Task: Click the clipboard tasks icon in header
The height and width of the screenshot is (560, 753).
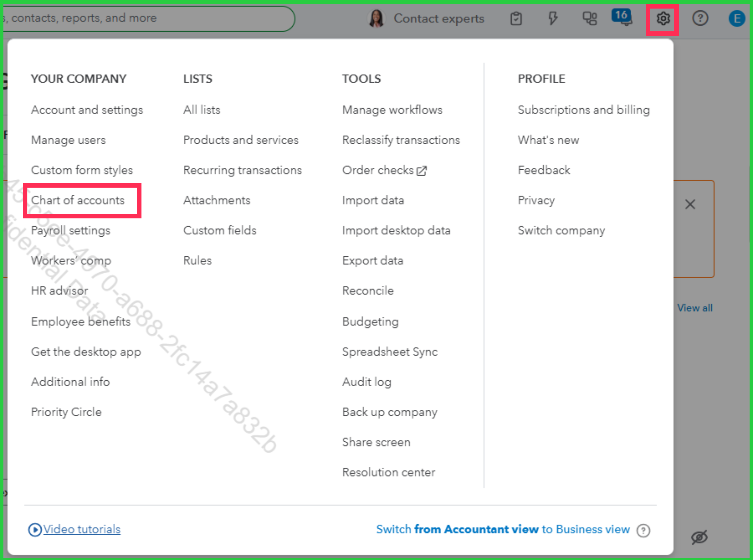Action: 516,19
